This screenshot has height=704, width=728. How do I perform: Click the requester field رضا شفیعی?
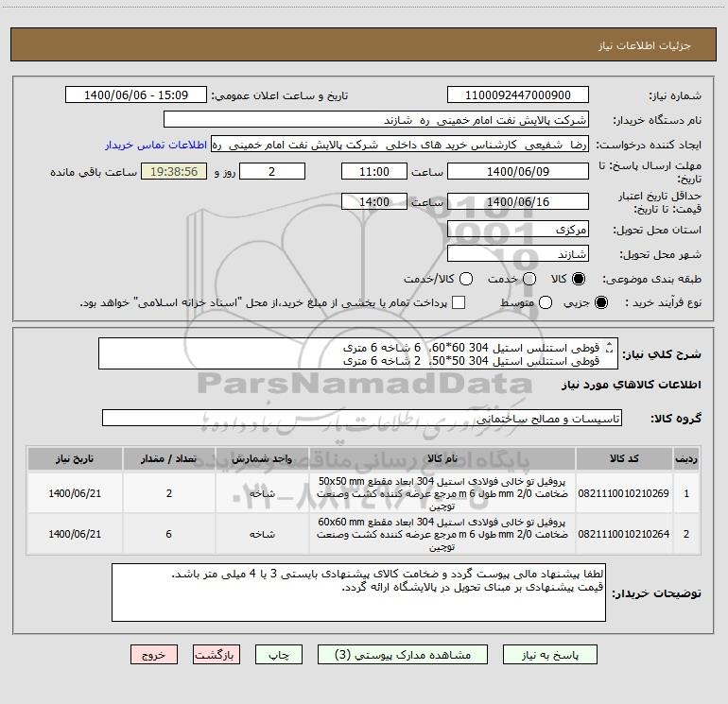click(400, 145)
